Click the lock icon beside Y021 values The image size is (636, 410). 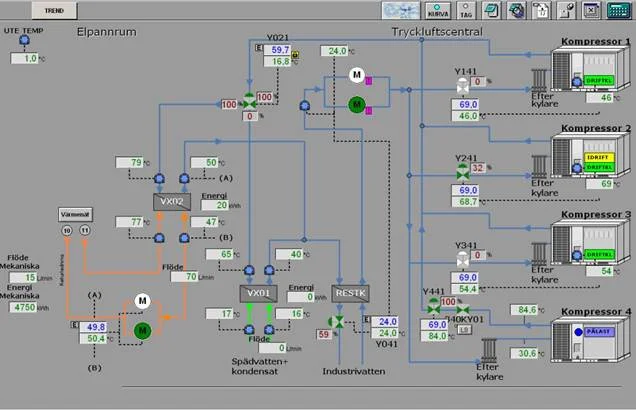[x=295, y=54]
